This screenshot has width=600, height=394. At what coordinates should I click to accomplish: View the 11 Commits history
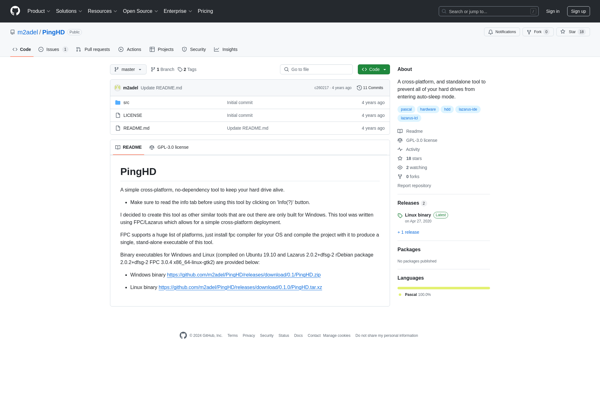point(370,88)
